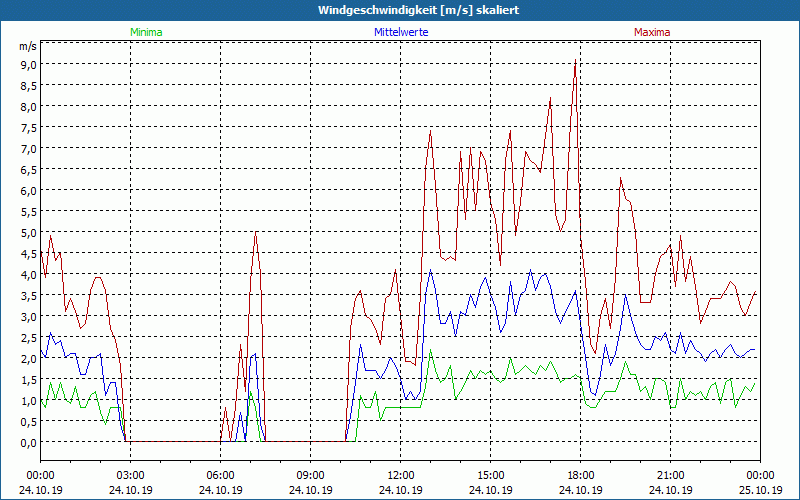Select the green 'Minima' legend label
This screenshot has width=800, height=500.
[146, 32]
